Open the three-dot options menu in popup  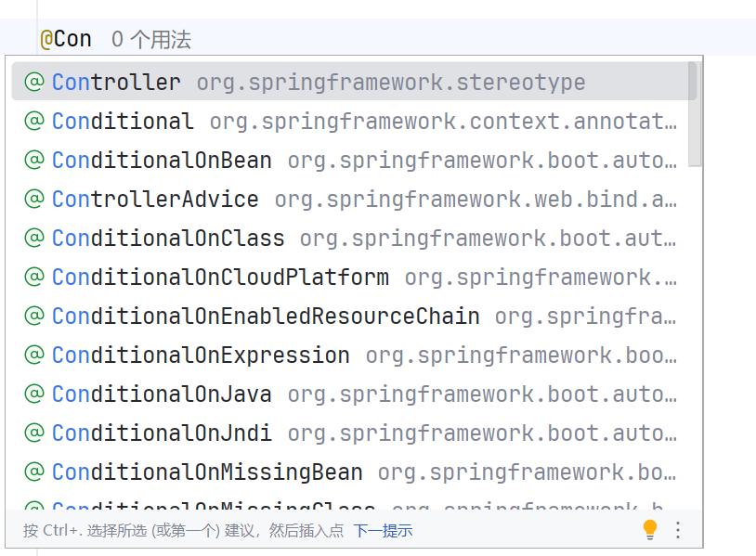[x=678, y=530]
